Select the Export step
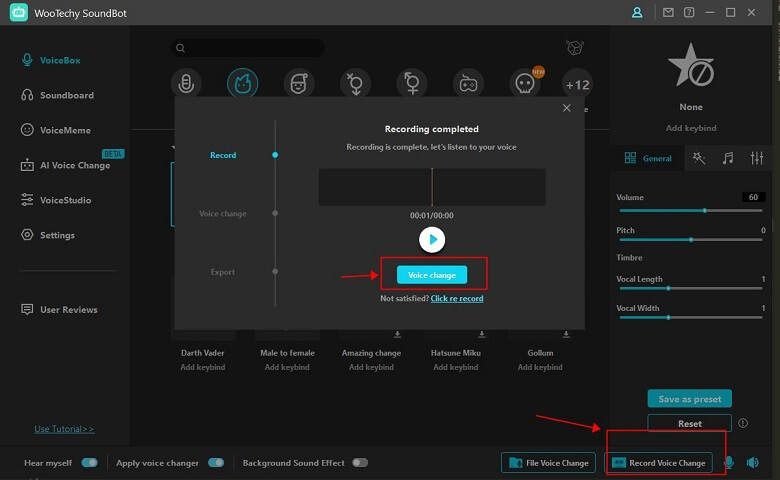 pos(222,272)
